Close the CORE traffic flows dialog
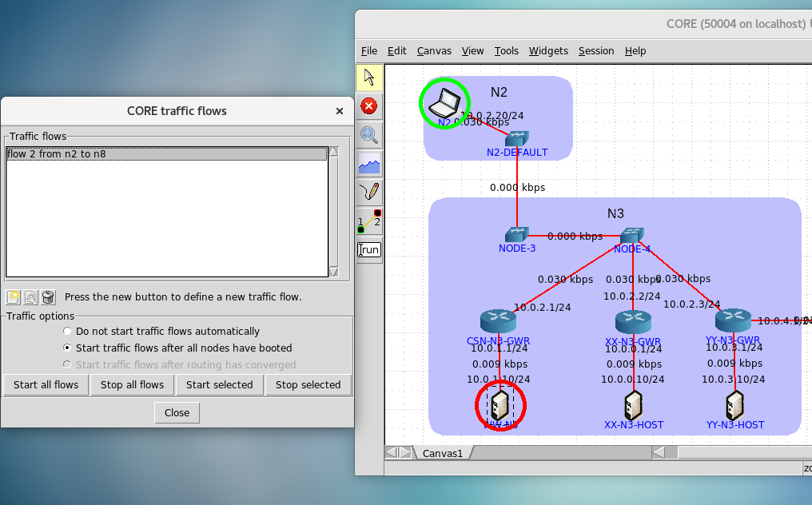The height and width of the screenshot is (505, 812). coord(177,412)
